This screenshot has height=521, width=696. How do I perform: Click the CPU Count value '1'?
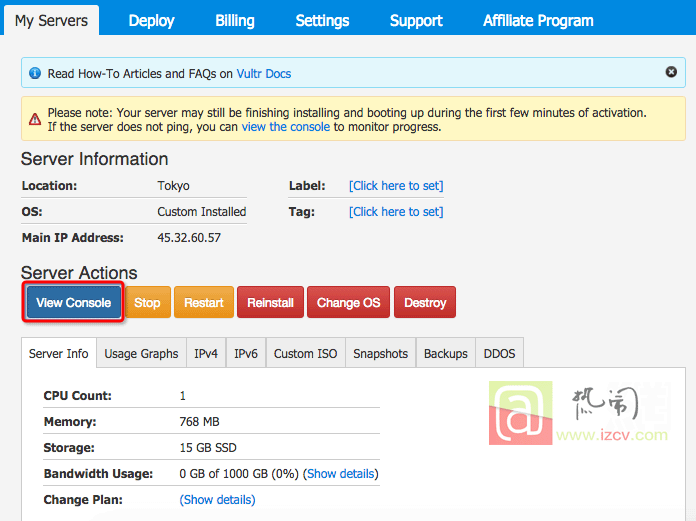182,395
